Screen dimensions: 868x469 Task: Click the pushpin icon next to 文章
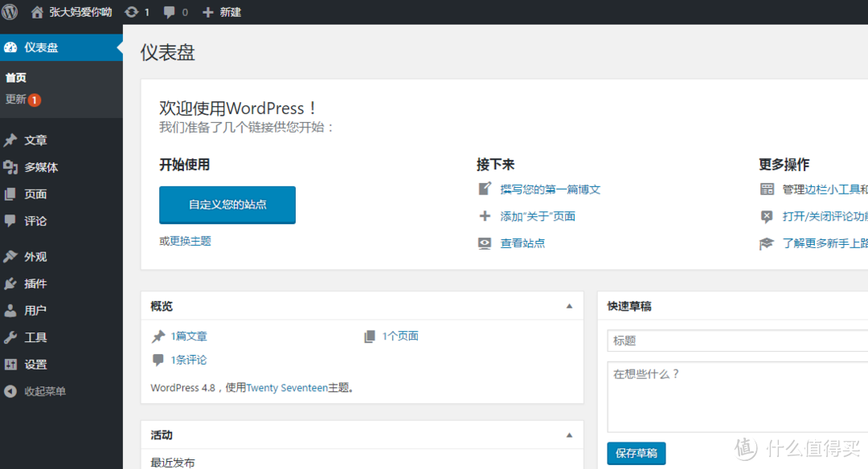[10, 141]
